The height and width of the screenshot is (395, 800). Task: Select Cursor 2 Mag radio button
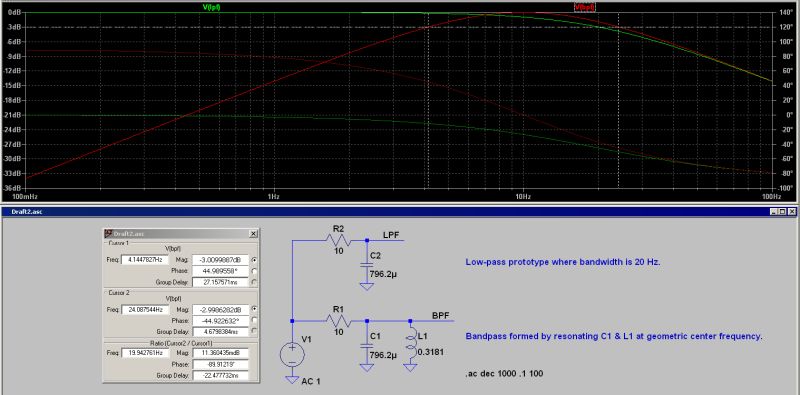(254, 309)
